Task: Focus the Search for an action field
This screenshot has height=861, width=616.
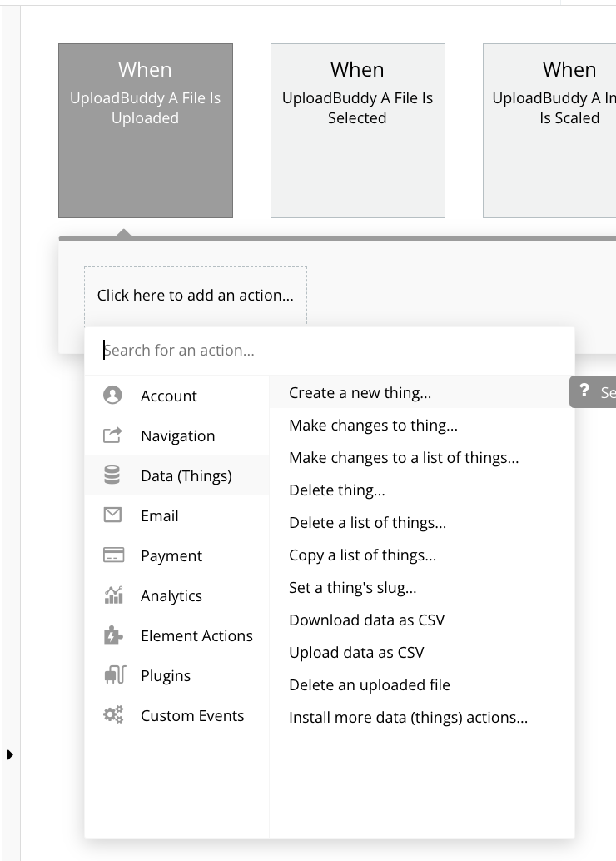Action: click(330, 351)
